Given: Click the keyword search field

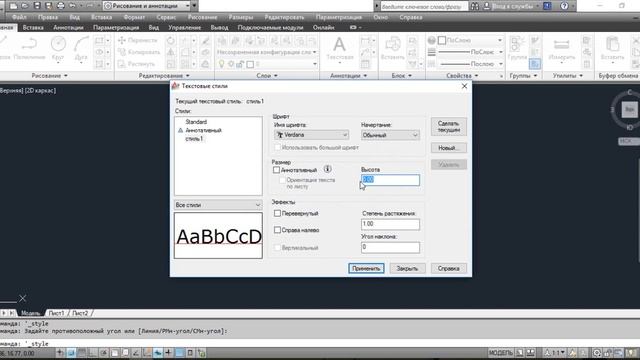Looking at the screenshot, I should point(424,6).
